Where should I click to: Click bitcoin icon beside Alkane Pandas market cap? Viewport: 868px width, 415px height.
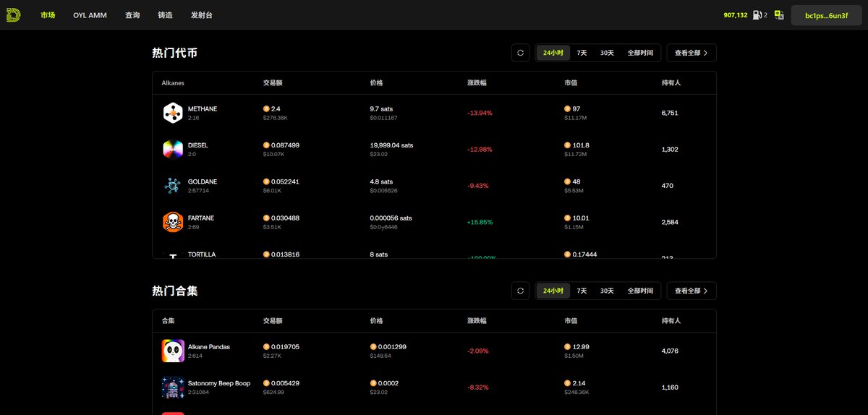pos(567,347)
